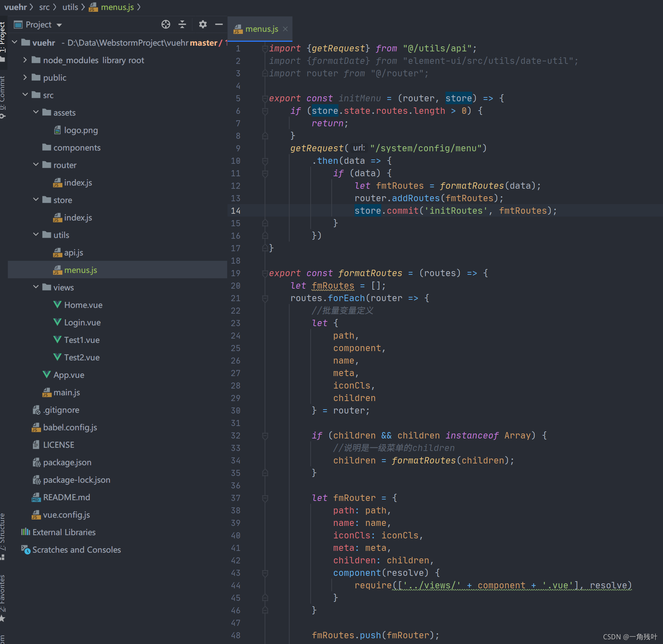Collapse the utils folder
663x644 pixels.
tap(36, 235)
